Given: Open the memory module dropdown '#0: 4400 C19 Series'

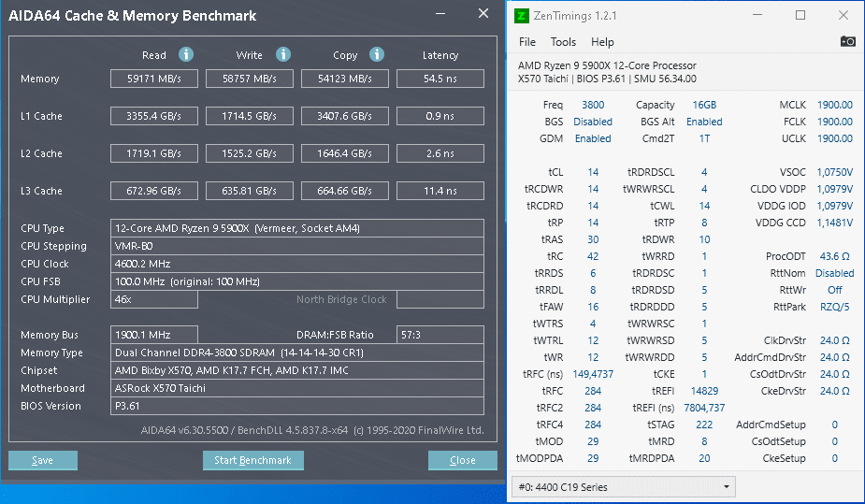Looking at the screenshot, I should [624, 487].
